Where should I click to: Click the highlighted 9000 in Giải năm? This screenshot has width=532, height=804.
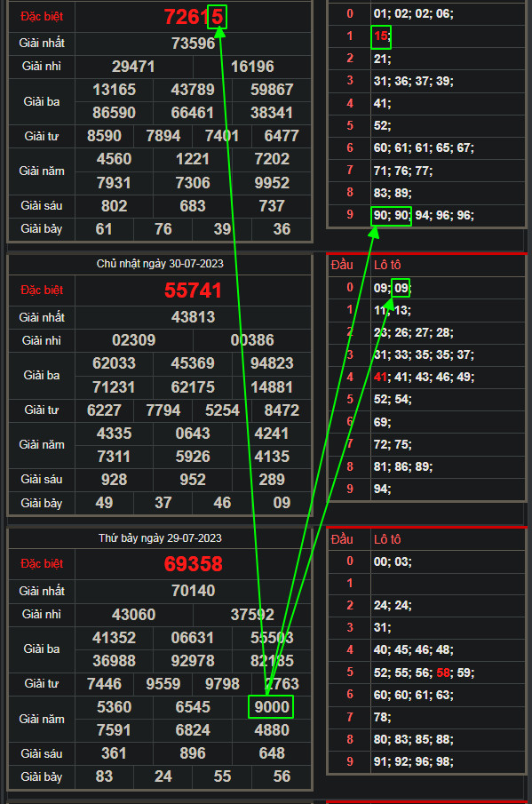[271, 707]
